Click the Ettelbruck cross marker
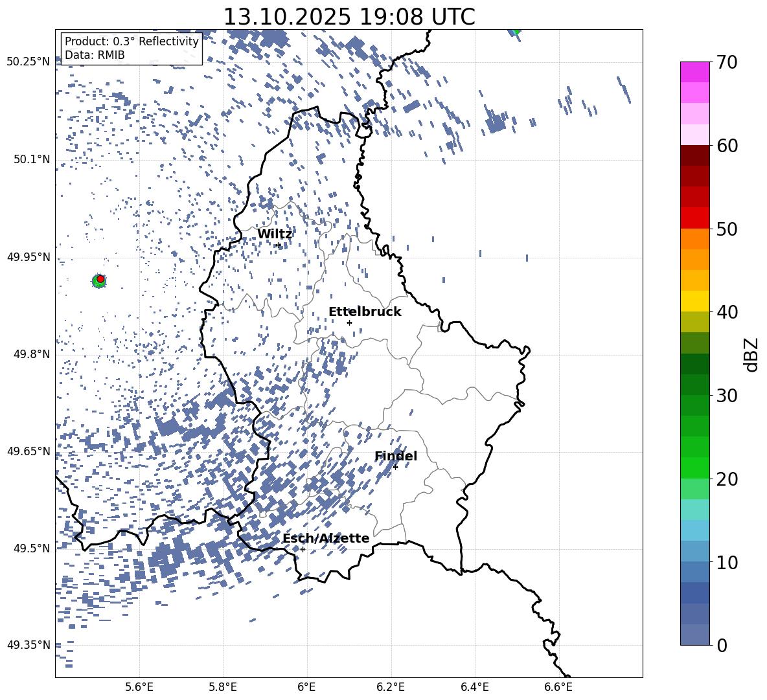This screenshot has height=700, width=767. click(349, 322)
